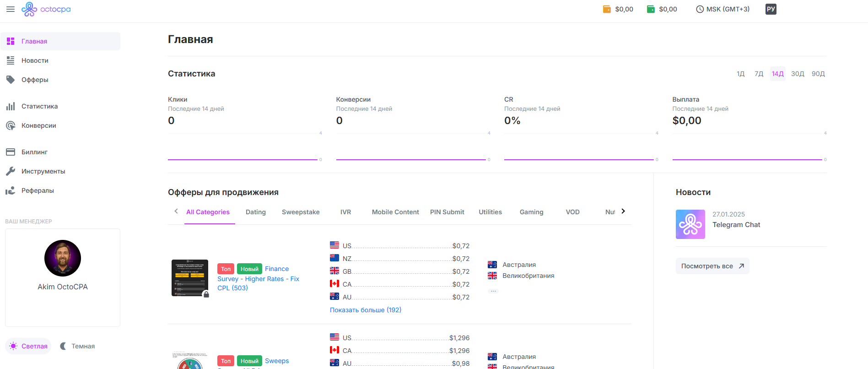This screenshot has width=868, height=369.
Task: Click the Топ badge on Finance offer
Action: pyautogui.click(x=226, y=269)
